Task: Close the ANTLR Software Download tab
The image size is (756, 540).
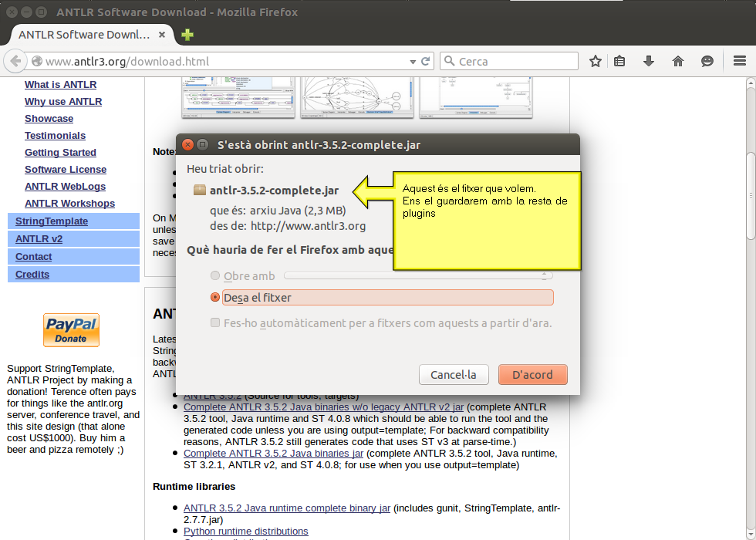Action: pyautogui.click(x=162, y=35)
